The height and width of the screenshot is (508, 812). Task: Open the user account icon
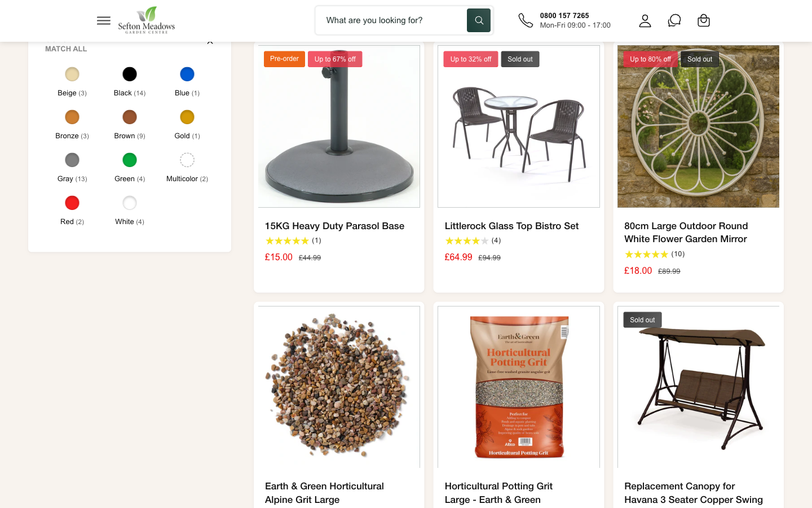pyautogui.click(x=645, y=21)
